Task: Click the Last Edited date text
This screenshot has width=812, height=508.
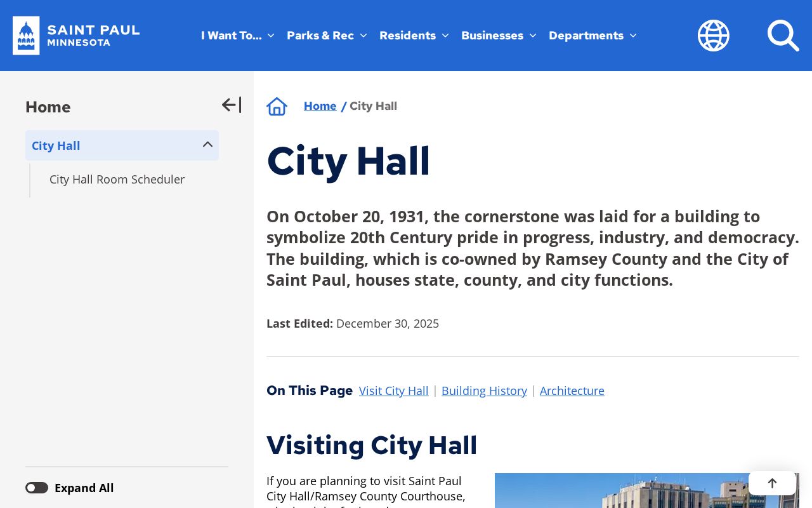Action: (x=388, y=324)
